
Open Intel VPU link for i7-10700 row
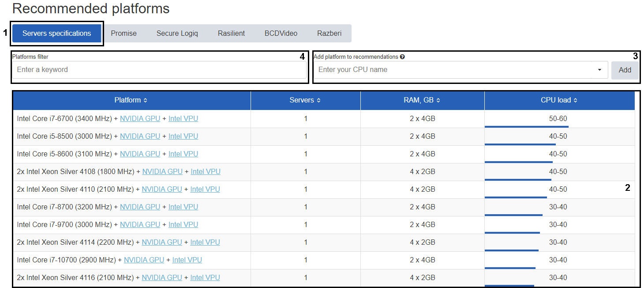point(187,260)
